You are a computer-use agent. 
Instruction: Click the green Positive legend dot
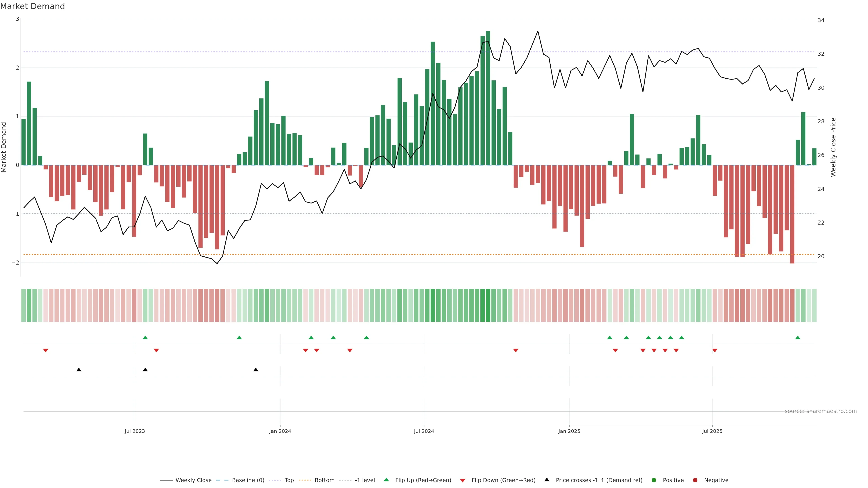click(x=654, y=480)
